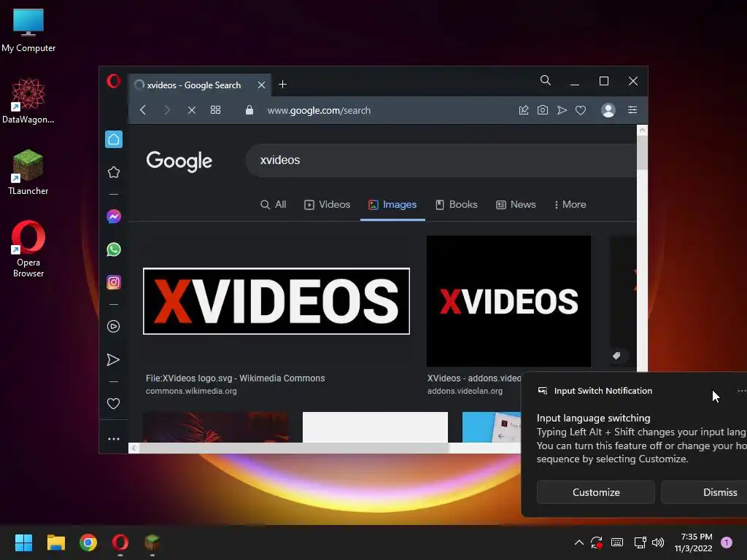Open Messenger in Opera sidebar
This screenshot has height=560, width=747.
[113, 217]
